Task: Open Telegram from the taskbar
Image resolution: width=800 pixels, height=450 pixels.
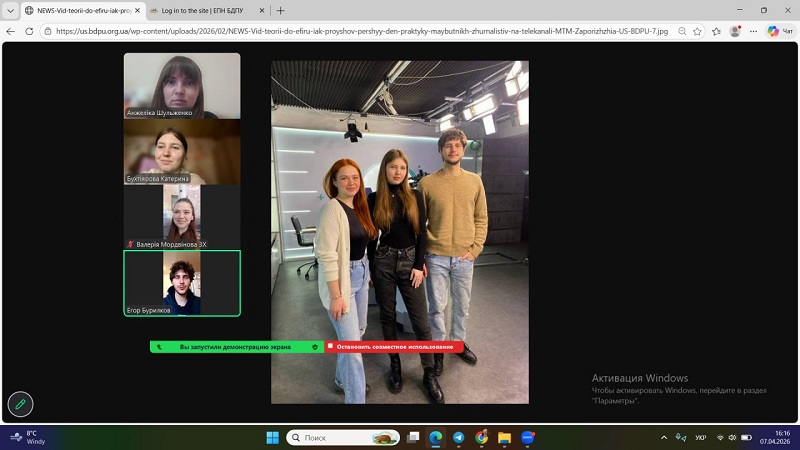Action: (x=458, y=438)
